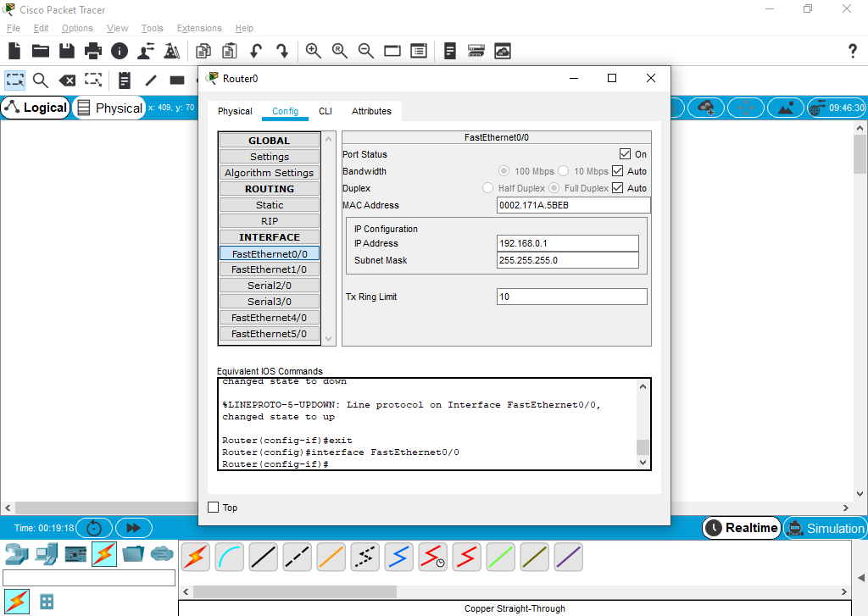Switch to Realtime mode

(x=742, y=528)
